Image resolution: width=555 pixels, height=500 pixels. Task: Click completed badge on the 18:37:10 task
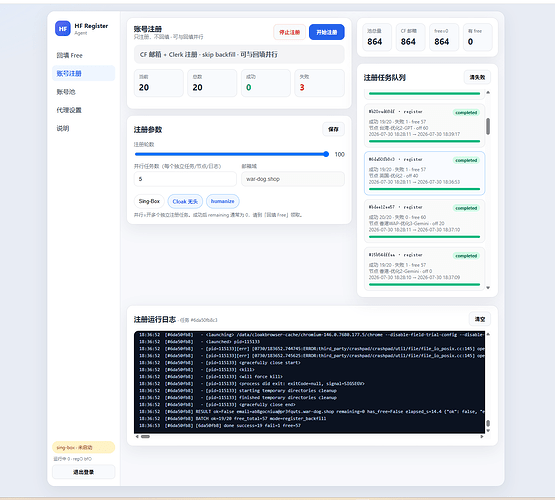466,208
